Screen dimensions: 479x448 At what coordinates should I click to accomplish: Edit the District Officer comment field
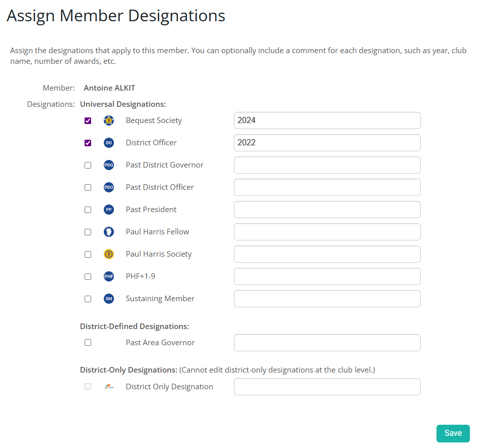click(x=327, y=143)
